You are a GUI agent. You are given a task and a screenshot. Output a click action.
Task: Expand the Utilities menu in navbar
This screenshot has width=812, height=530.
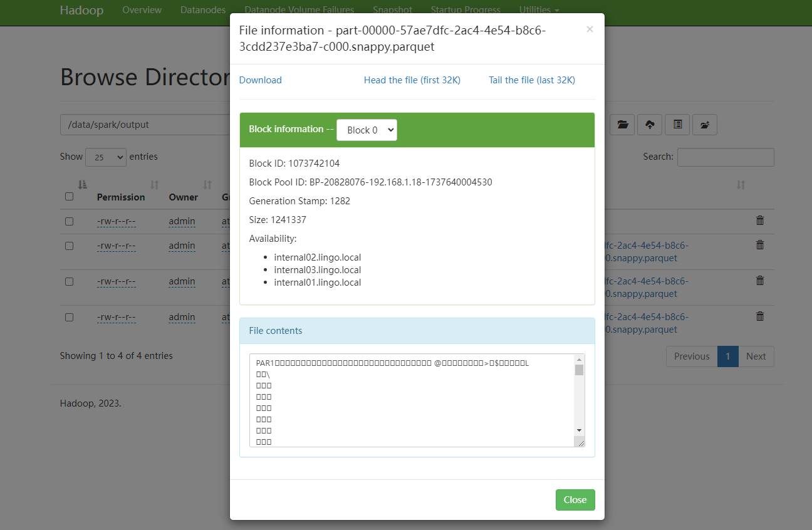(x=539, y=10)
